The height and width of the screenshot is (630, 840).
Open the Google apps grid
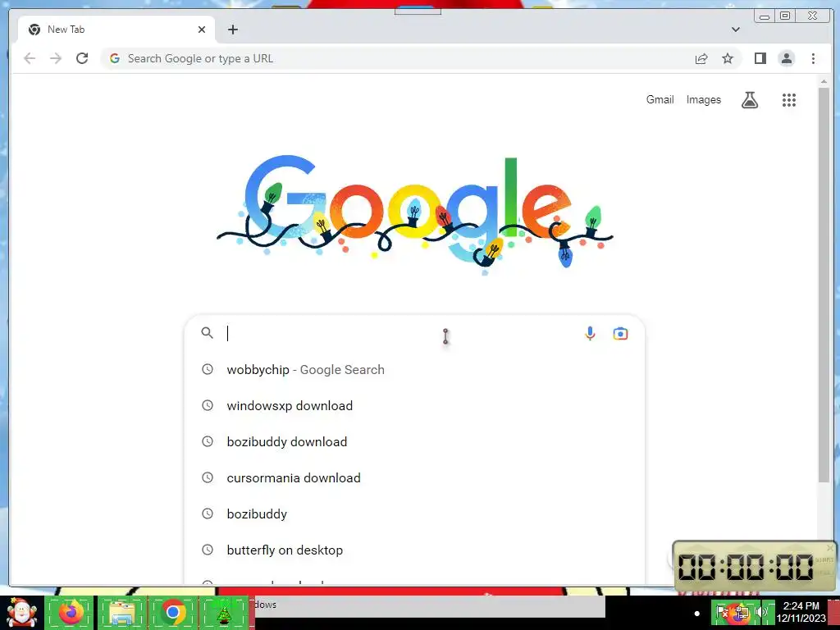788,99
